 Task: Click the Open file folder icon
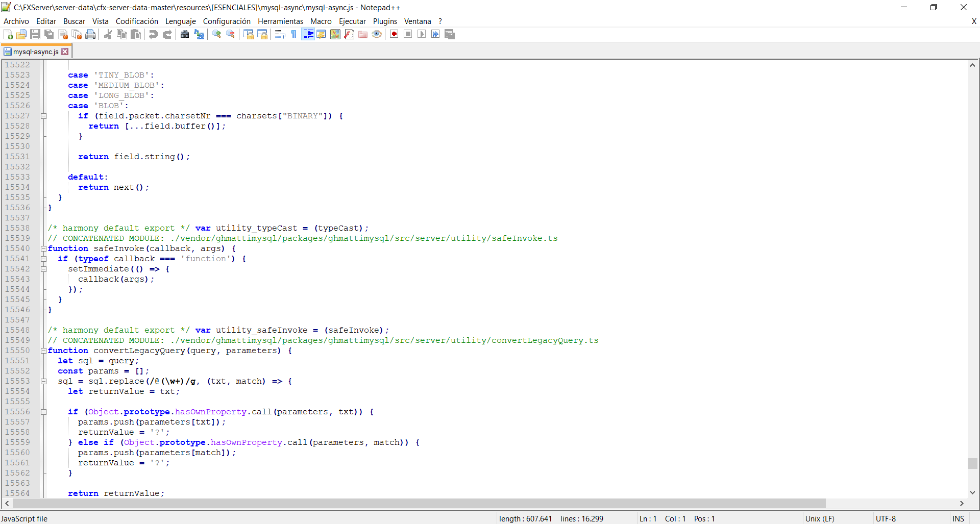(x=21, y=34)
